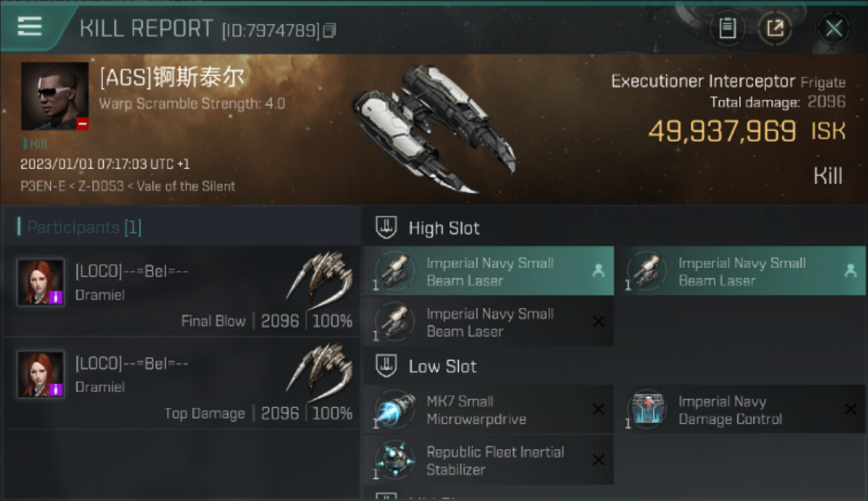The width and height of the screenshot is (868, 501).
Task: Open Imperial Navy Damage Control module entry
Action: pos(740,409)
